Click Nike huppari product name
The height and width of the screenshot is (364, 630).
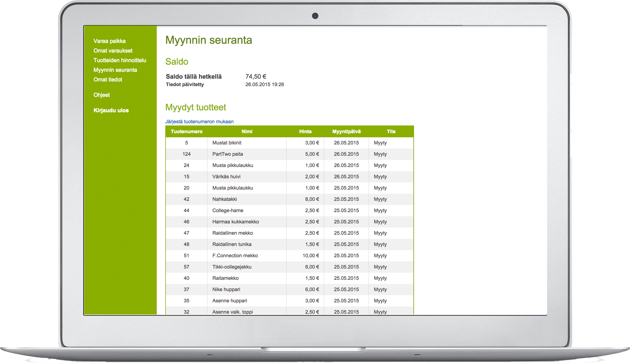pyautogui.click(x=226, y=289)
